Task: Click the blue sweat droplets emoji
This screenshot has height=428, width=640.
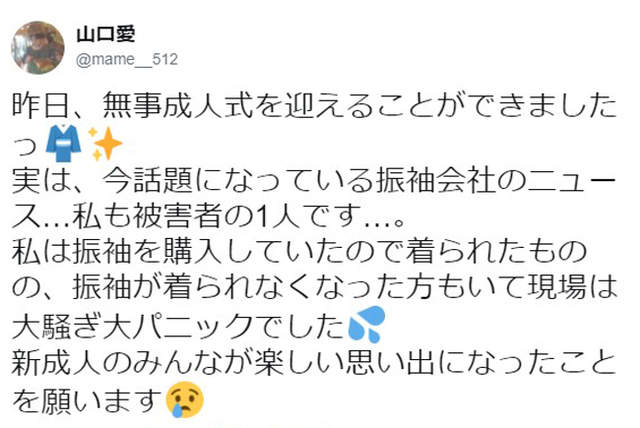Action: [367, 324]
